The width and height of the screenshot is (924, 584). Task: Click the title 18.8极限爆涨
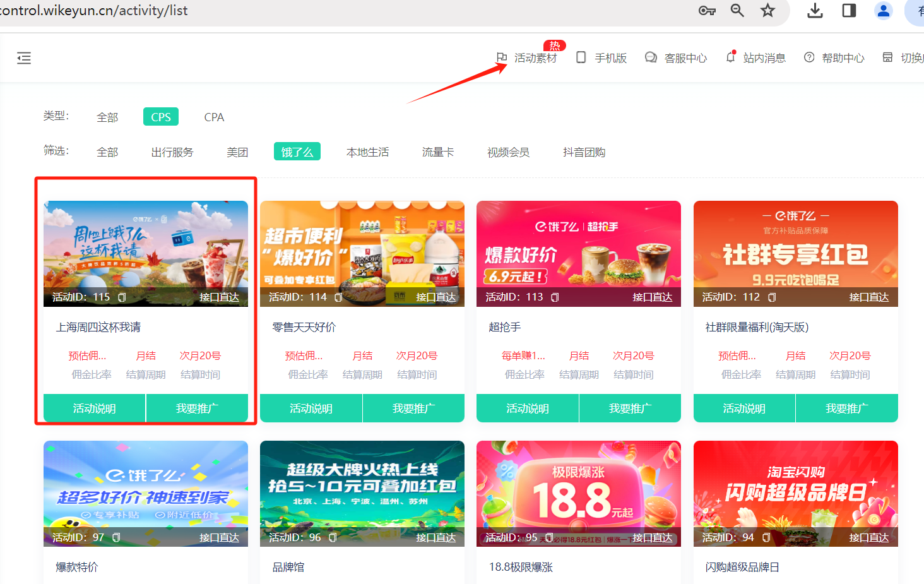tap(521, 567)
